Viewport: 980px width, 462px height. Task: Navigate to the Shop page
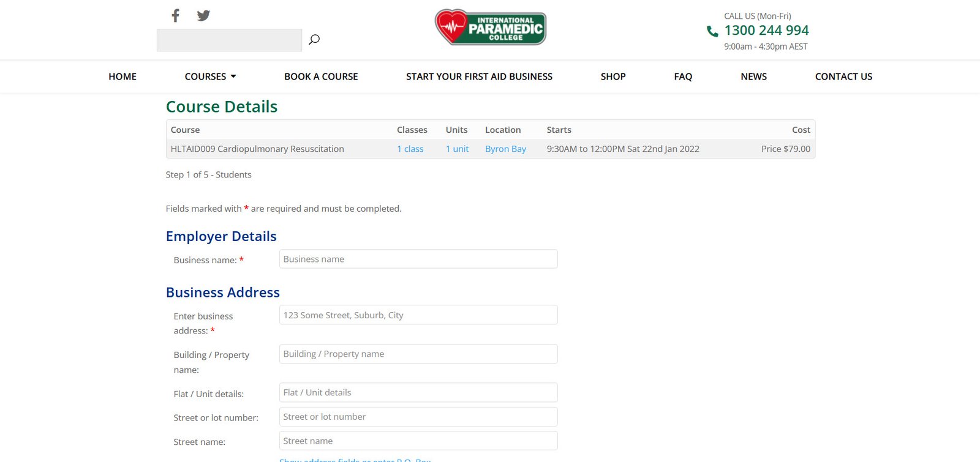[x=612, y=76]
